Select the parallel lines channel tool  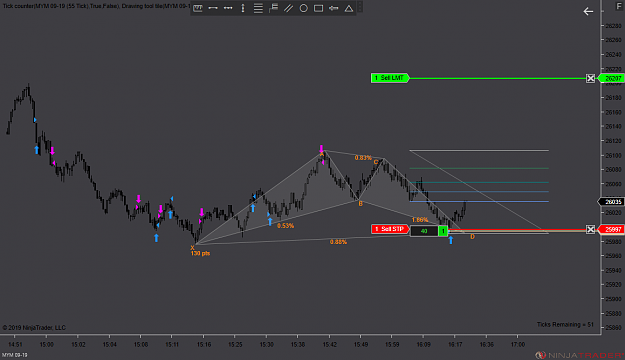click(288, 8)
